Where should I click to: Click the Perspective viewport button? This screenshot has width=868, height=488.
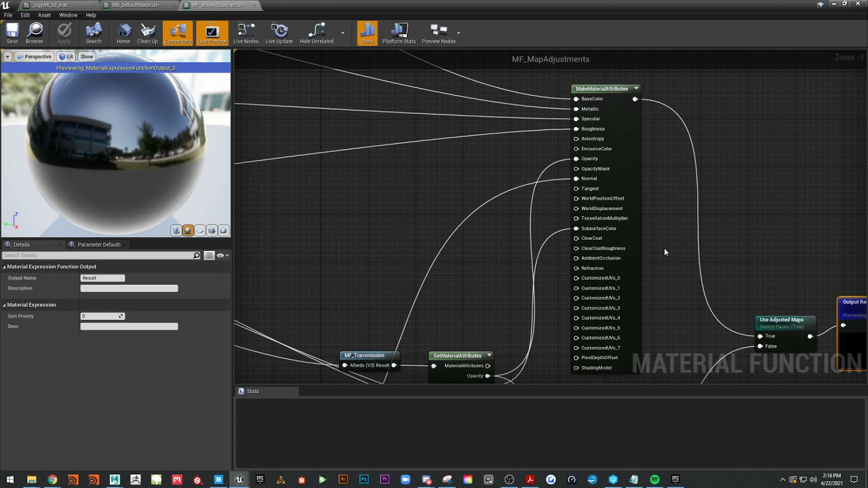pos(34,57)
